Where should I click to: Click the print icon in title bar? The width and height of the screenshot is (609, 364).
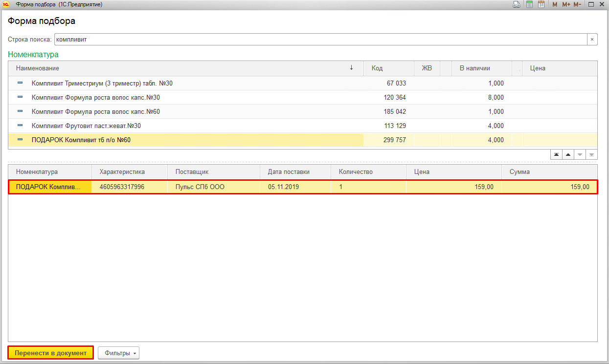[x=516, y=4]
